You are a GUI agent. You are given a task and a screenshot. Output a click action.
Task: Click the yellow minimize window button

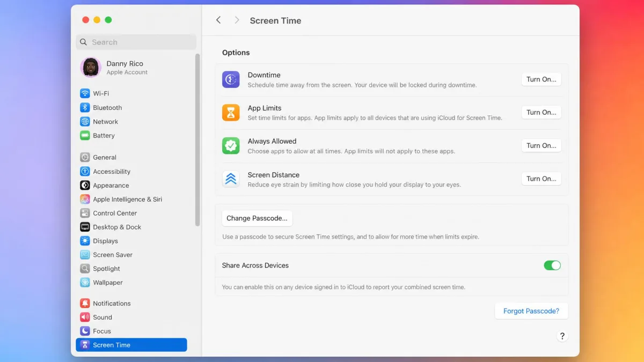(97, 20)
